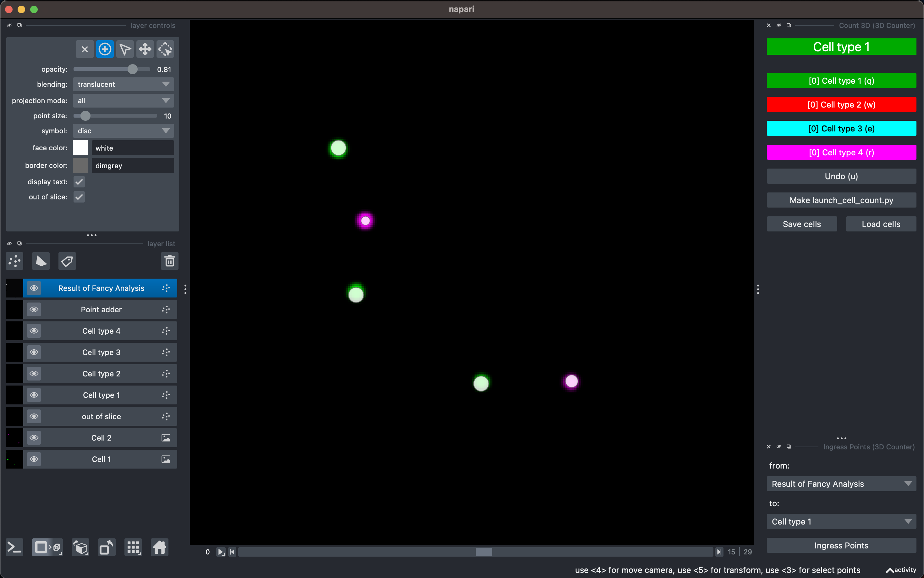
Task: Open the IPython console
Action: point(14,547)
